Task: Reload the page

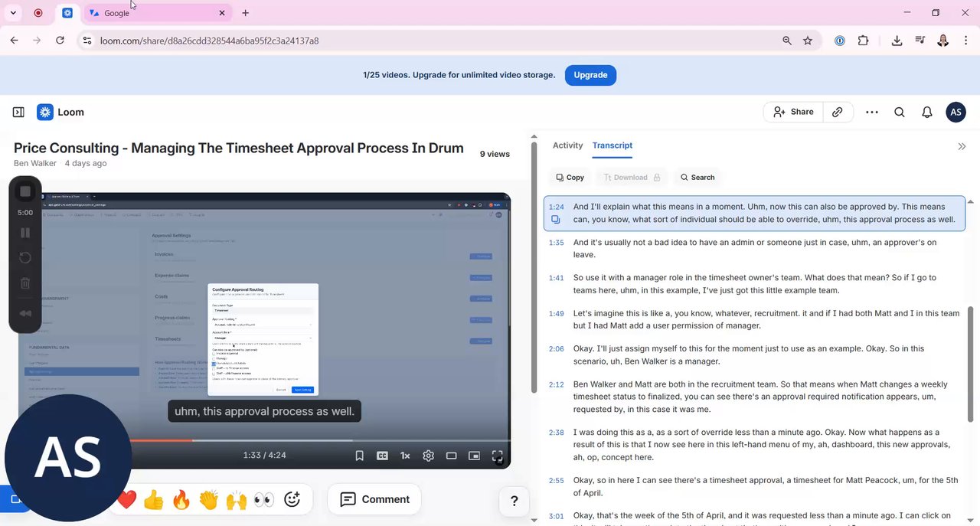Action: click(60, 41)
